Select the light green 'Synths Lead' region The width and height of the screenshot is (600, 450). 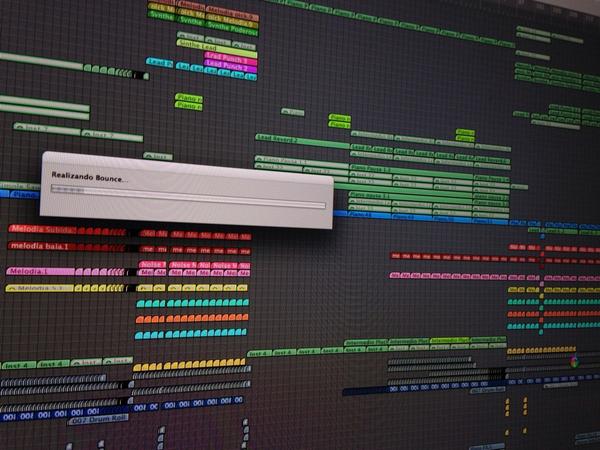(217, 49)
